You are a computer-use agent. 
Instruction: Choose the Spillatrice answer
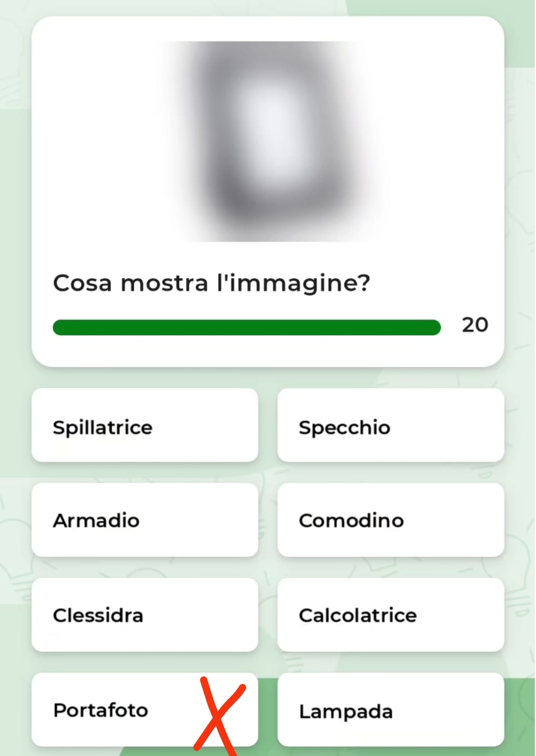click(145, 425)
